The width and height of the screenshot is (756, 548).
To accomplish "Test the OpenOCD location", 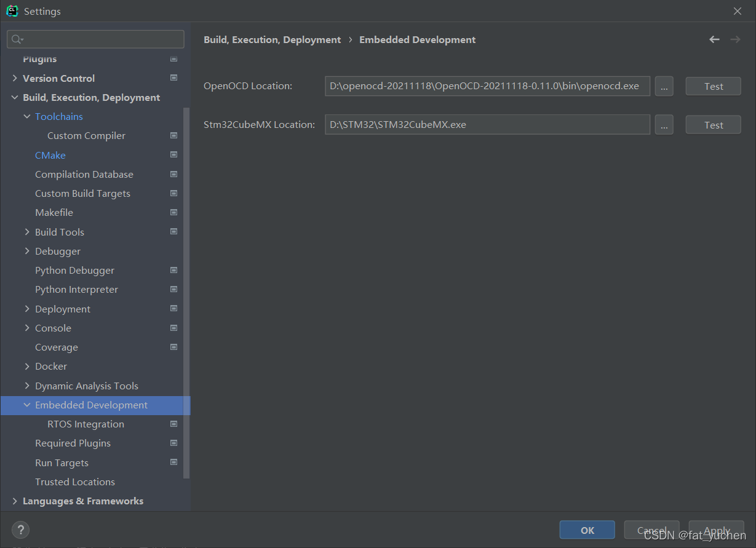I will [714, 86].
